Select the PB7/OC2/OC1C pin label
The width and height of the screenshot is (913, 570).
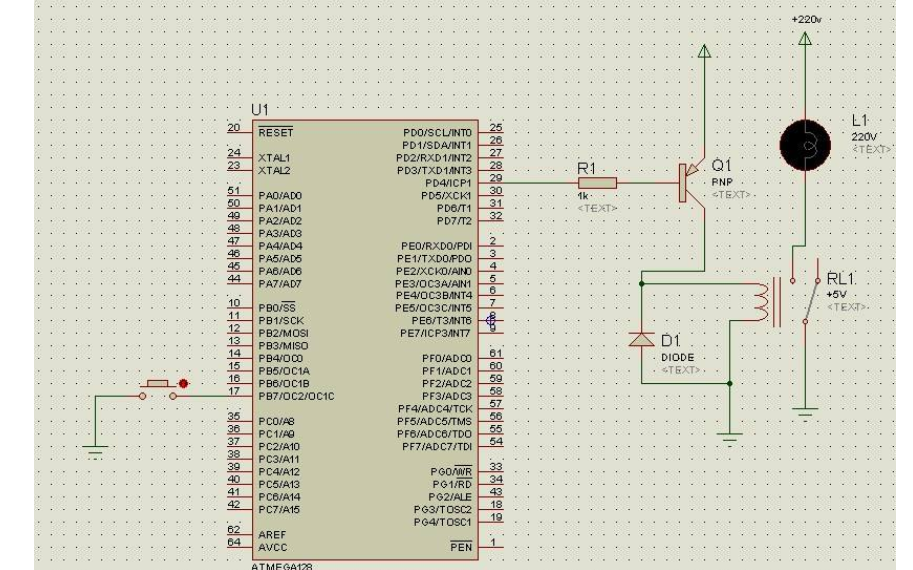[297, 396]
